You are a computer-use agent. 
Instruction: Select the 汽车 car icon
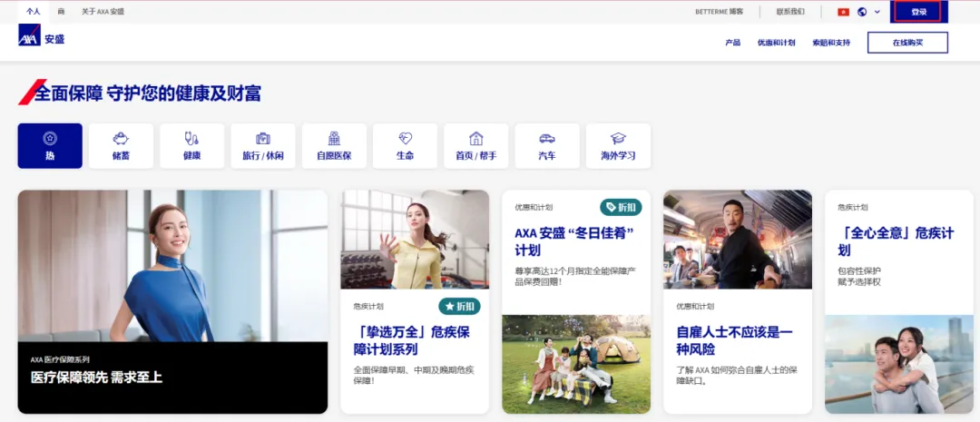547,138
